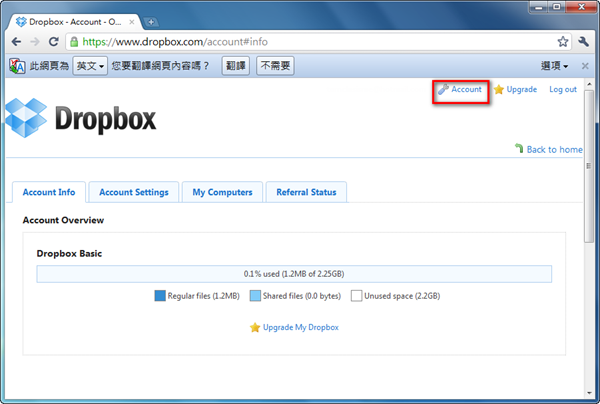Click star icon beside Upgrade My Dropbox
The width and height of the screenshot is (600, 404).
pos(255,327)
